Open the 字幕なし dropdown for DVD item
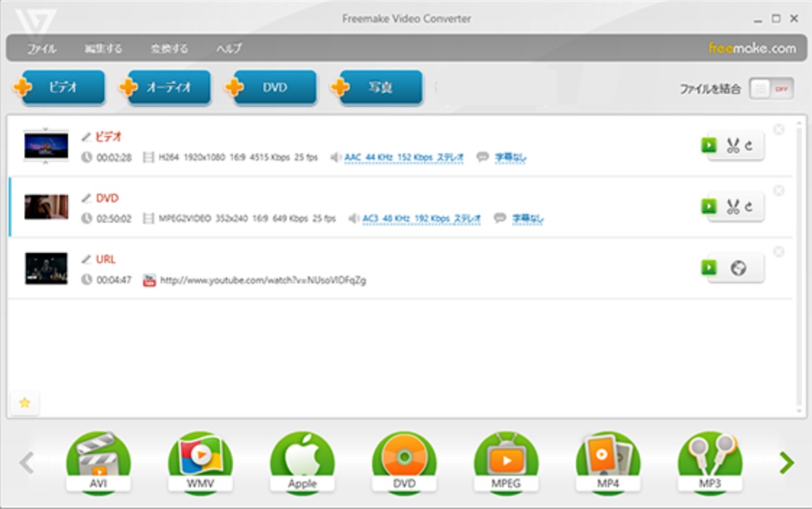812x509 pixels. click(528, 218)
